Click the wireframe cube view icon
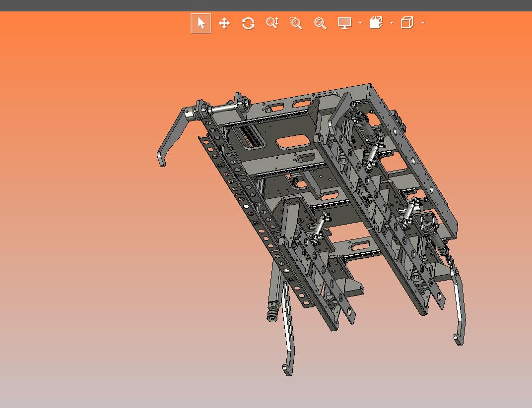Viewport: 532px width, 408px height. coord(407,23)
